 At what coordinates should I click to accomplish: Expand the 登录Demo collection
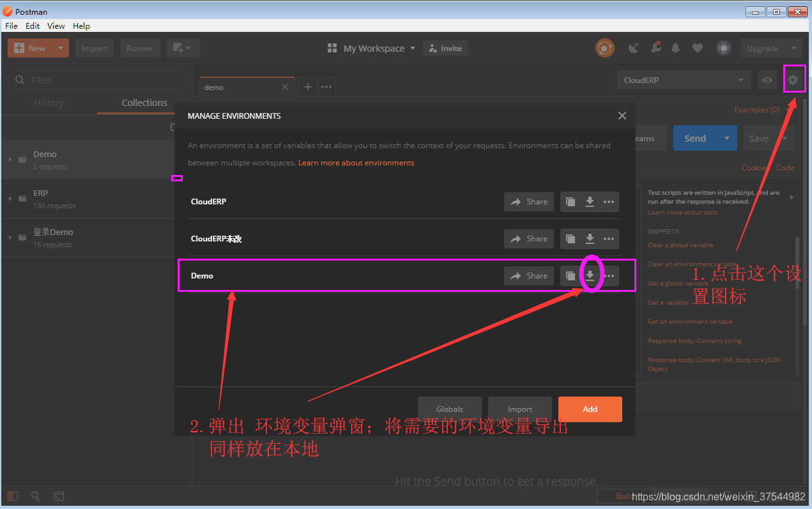coord(10,238)
